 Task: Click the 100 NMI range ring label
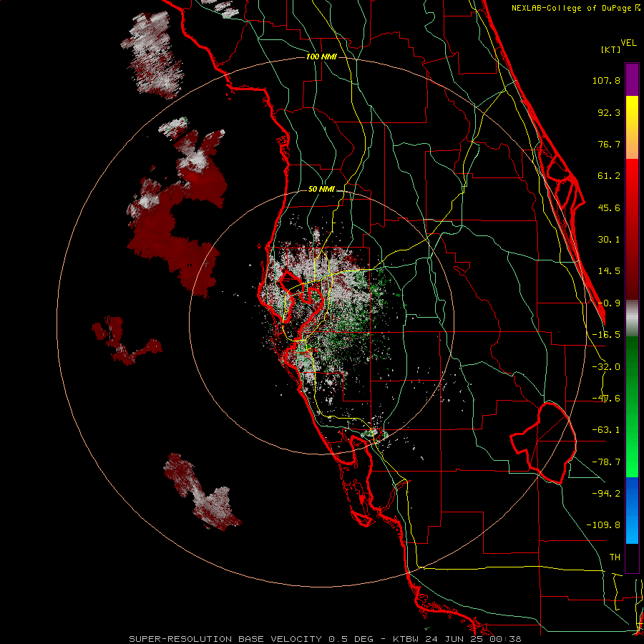(321, 57)
